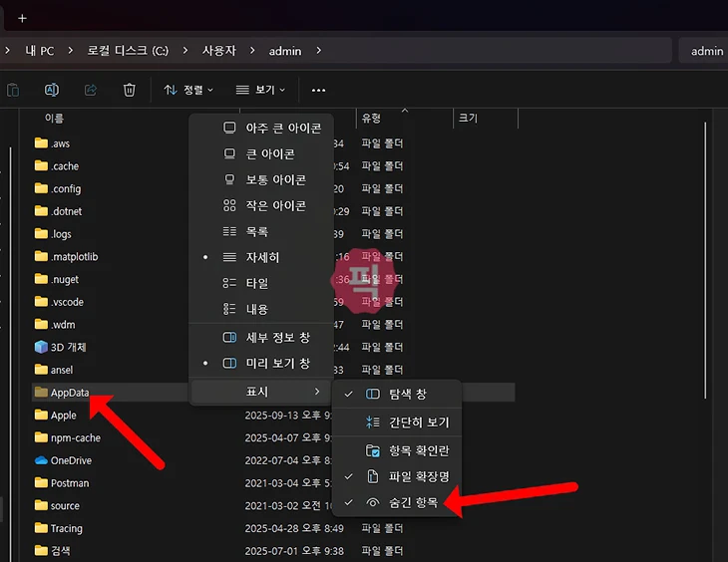Expand chevron after 내 PC breadcrumb
The height and width of the screenshot is (562, 728).
[70, 50]
